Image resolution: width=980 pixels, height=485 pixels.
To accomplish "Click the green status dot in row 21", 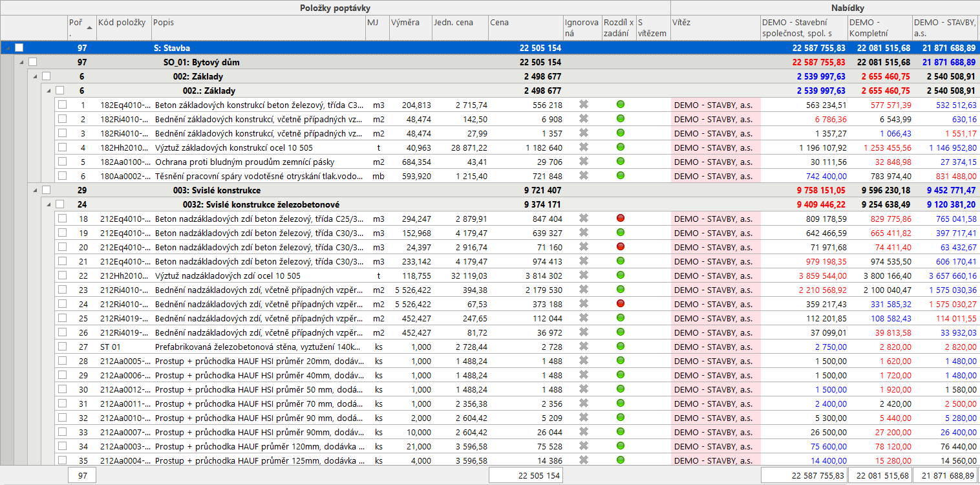I will pos(621,261).
